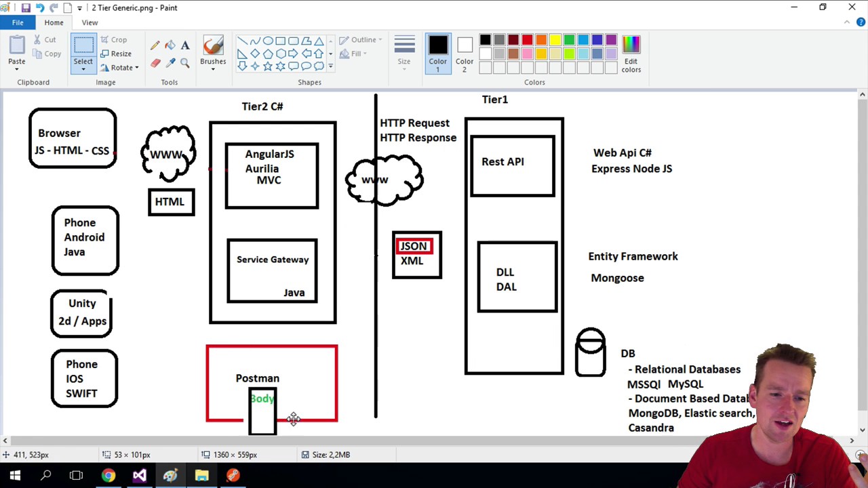868x488 pixels.
Task: Activate Color 1 selector
Action: 437,54
